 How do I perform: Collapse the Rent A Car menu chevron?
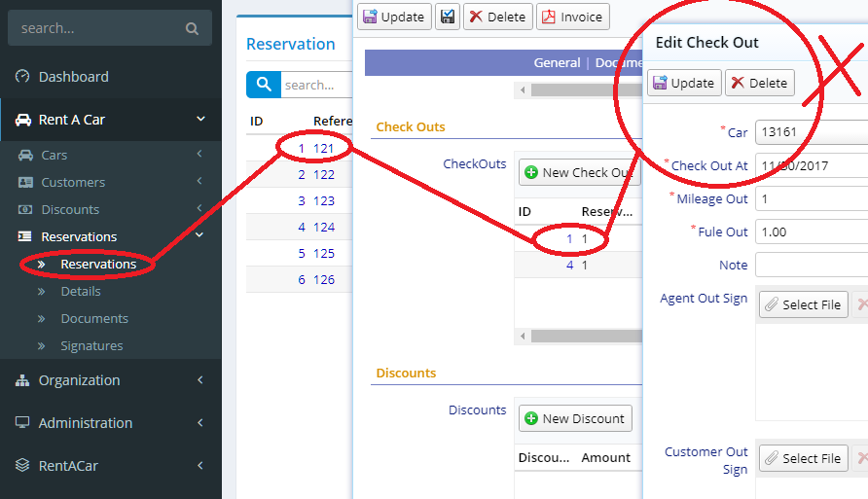coord(201,119)
